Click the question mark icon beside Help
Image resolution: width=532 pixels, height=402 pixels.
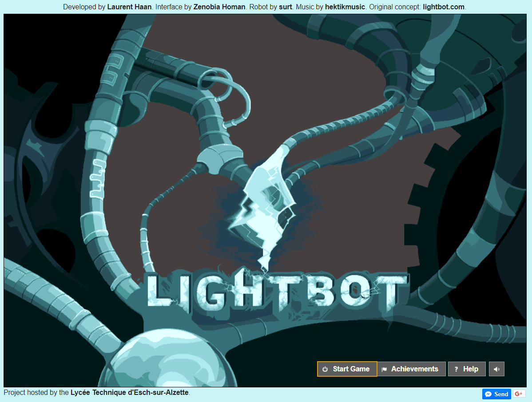tap(456, 369)
